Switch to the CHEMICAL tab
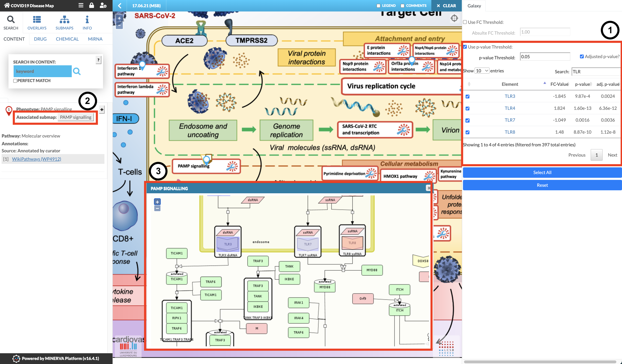 pos(67,39)
